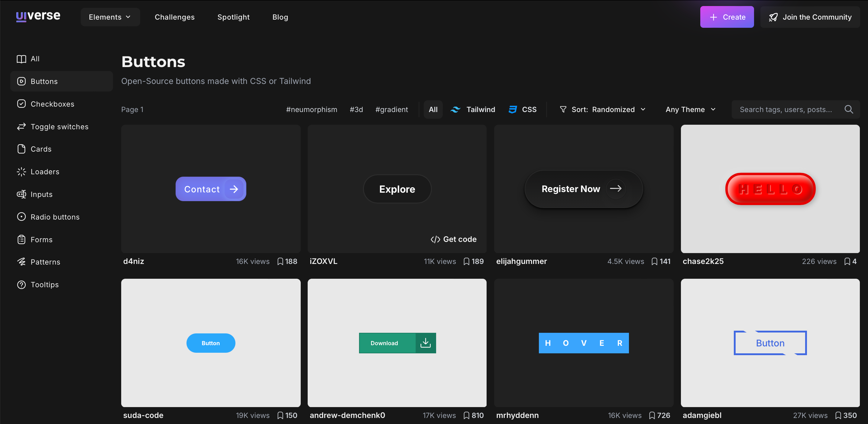Click the Tailwind logo icon
This screenshot has height=424, width=868.
pyautogui.click(x=455, y=109)
